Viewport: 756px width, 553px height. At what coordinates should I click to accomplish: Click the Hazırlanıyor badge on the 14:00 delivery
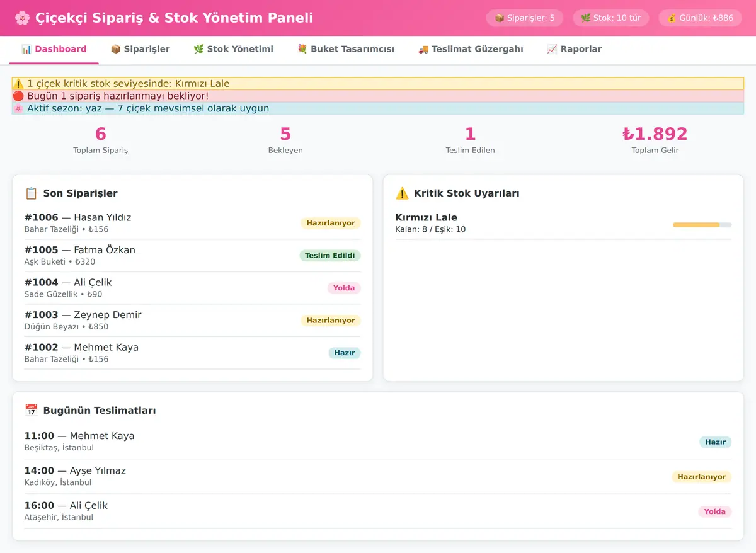(x=702, y=477)
